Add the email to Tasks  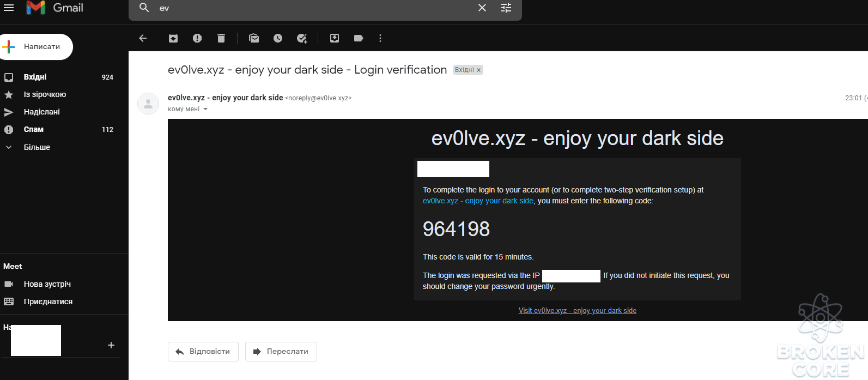click(x=302, y=38)
